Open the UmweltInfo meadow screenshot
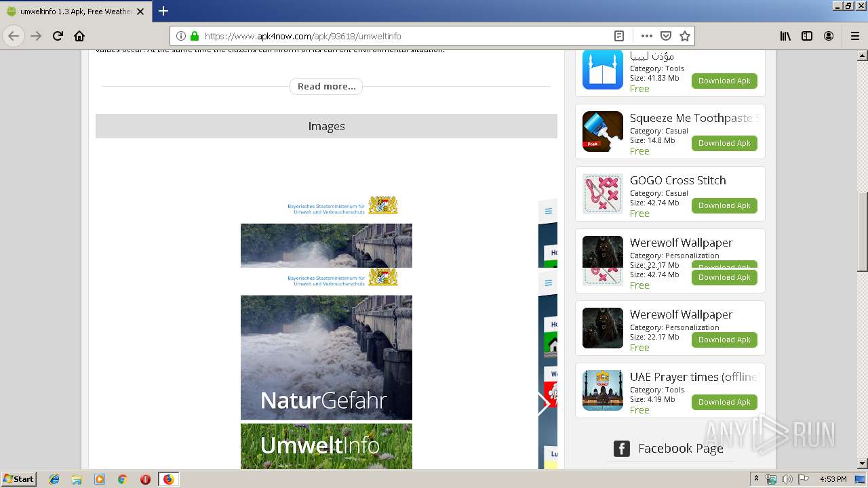Image resolution: width=868 pixels, height=488 pixels. click(x=326, y=446)
